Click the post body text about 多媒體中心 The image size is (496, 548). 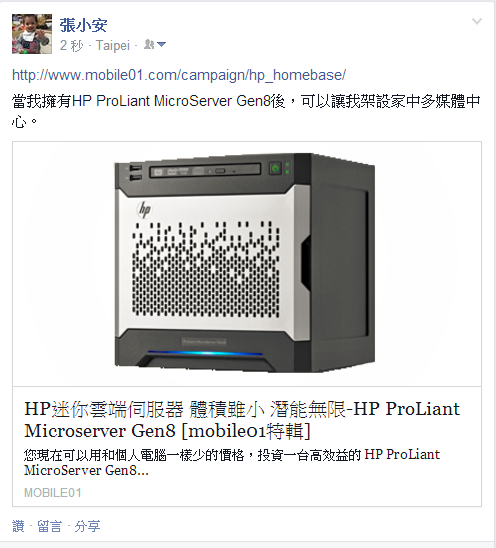tap(246, 111)
